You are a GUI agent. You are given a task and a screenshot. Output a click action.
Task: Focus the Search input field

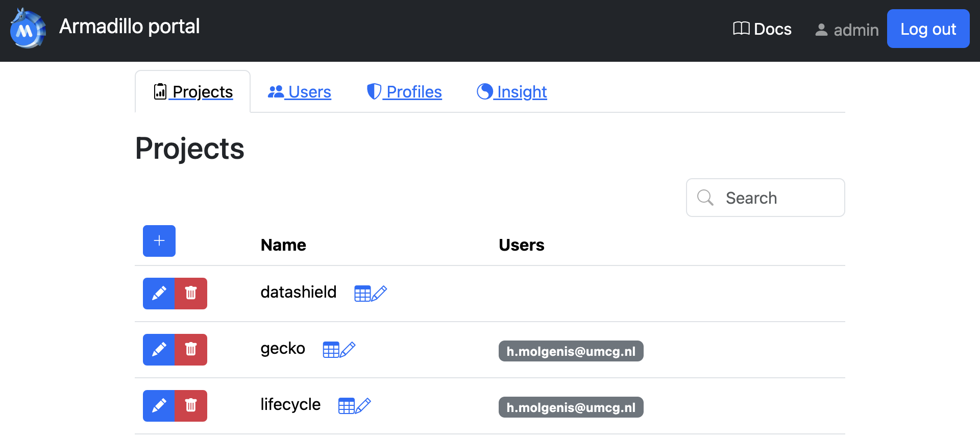click(x=766, y=198)
